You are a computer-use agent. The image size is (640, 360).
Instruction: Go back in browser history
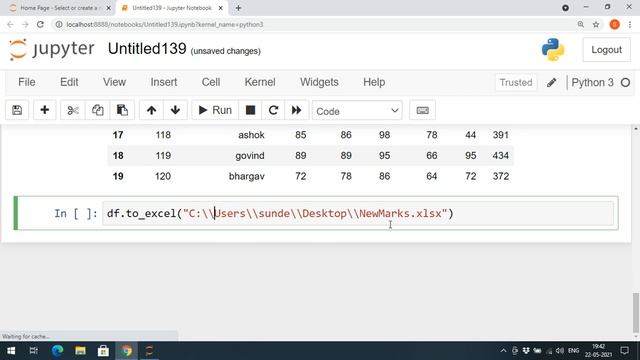10,24
